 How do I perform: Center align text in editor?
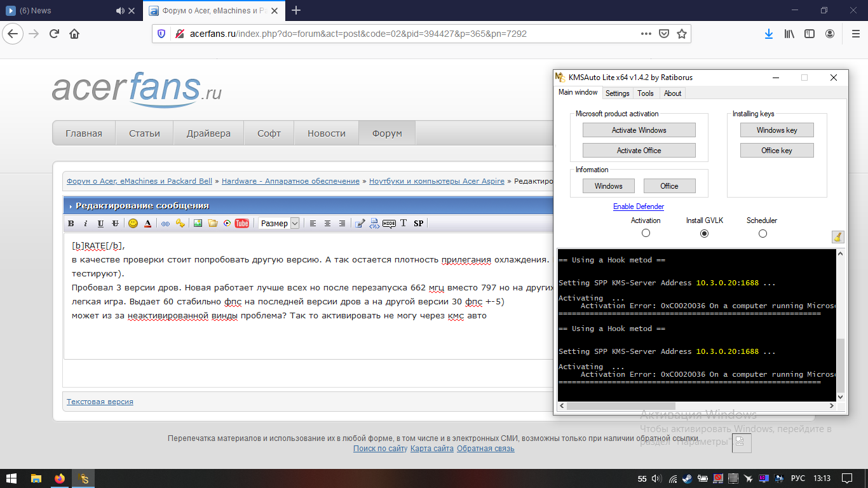pyautogui.click(x=327, y=224)
